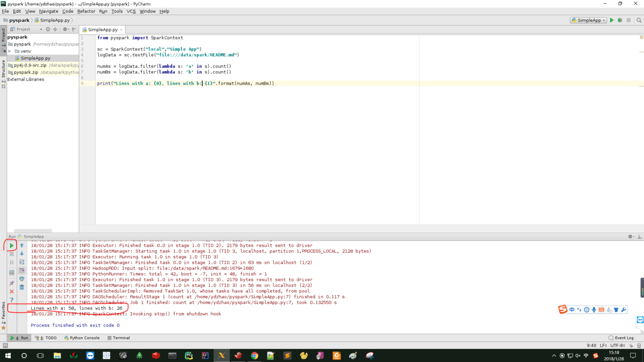This screenshot has height=362, width=644.
Task: Debug SimpleApp with the top toolbar bug icon
Action: coord(620,20)
